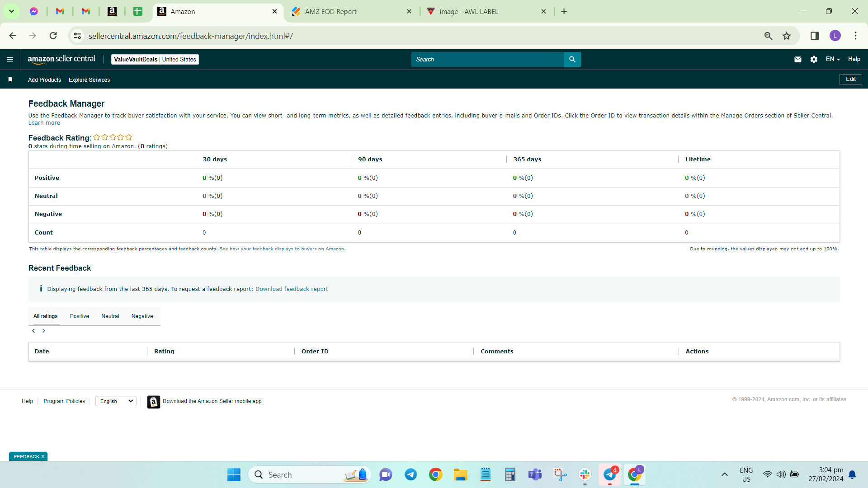The height and width of the screenshot is (488, 868).
Task: Open Slack from the taskbar
Action: click(x=585, y=475)
